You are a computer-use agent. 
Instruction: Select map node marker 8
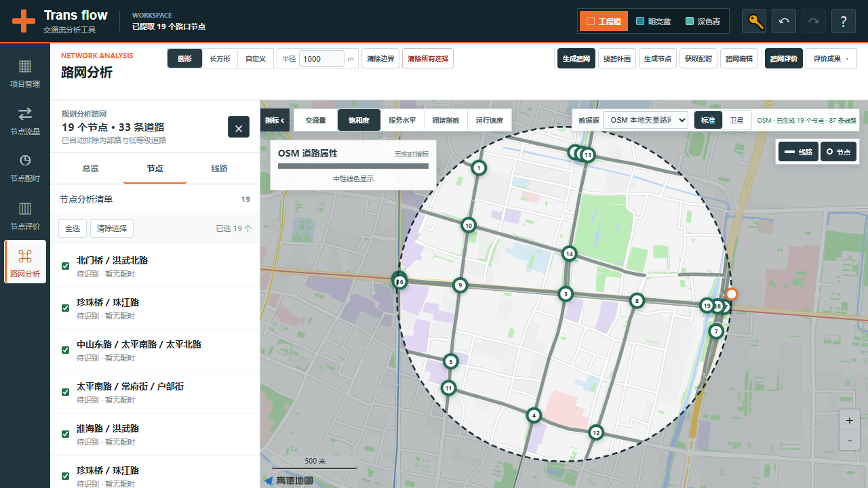click(636, 300)
